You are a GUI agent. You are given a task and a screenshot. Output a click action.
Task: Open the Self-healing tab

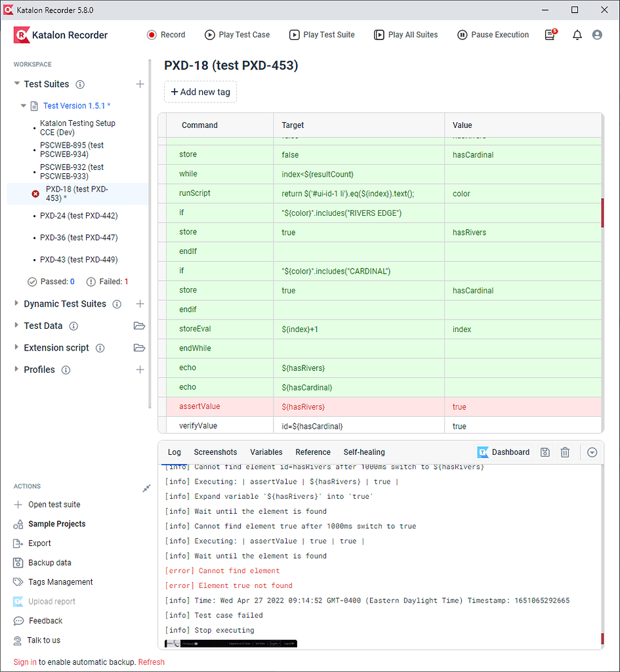pos(363,452)
